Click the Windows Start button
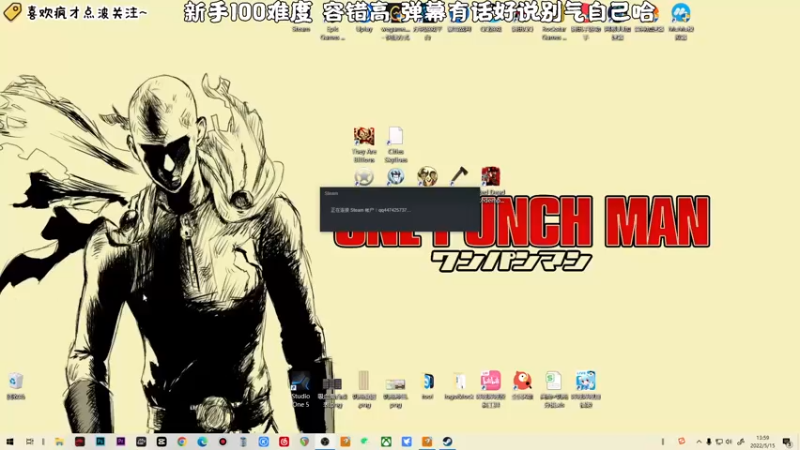This screenshot has width=800, height=450. click(9, 441)
